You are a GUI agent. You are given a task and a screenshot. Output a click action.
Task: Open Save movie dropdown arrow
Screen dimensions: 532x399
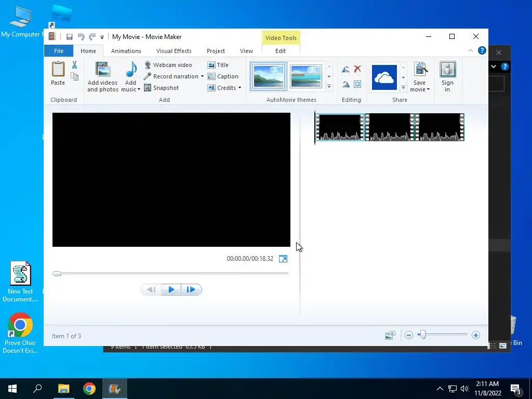click(x=428, y=89)
